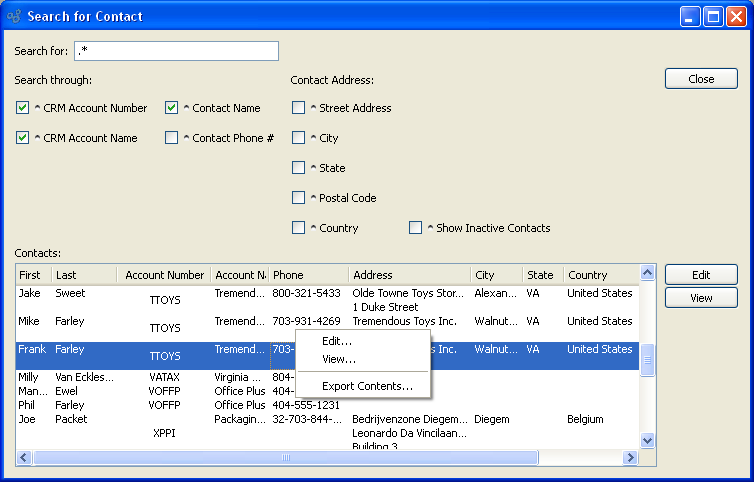Enable the Contact Phone # checkbox

point(172,138)
